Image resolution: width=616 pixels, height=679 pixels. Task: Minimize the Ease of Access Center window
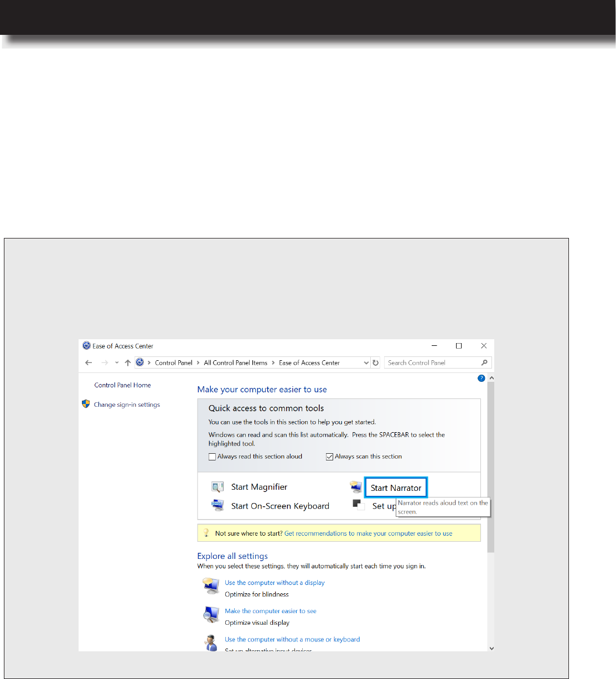434,346
